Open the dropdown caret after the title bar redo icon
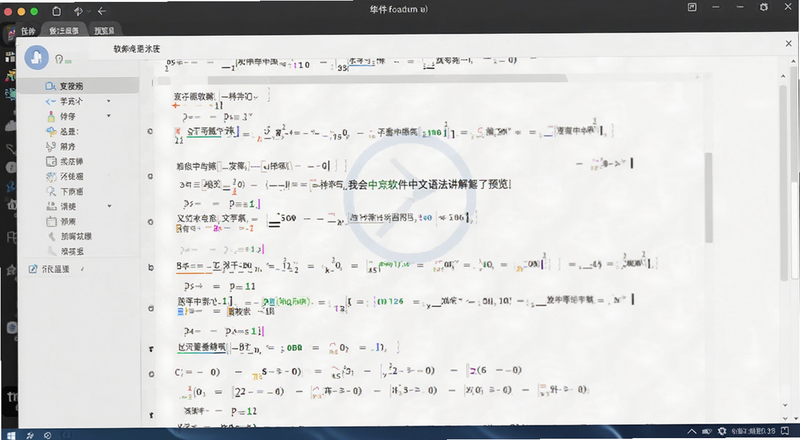This screenshot has height=440, width=800. coord(88,11)
